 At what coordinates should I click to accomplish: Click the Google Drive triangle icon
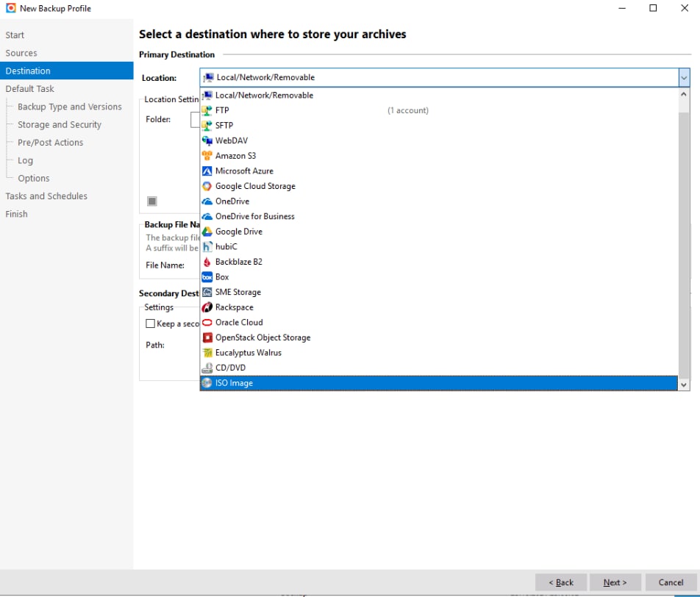coord(207,232)
